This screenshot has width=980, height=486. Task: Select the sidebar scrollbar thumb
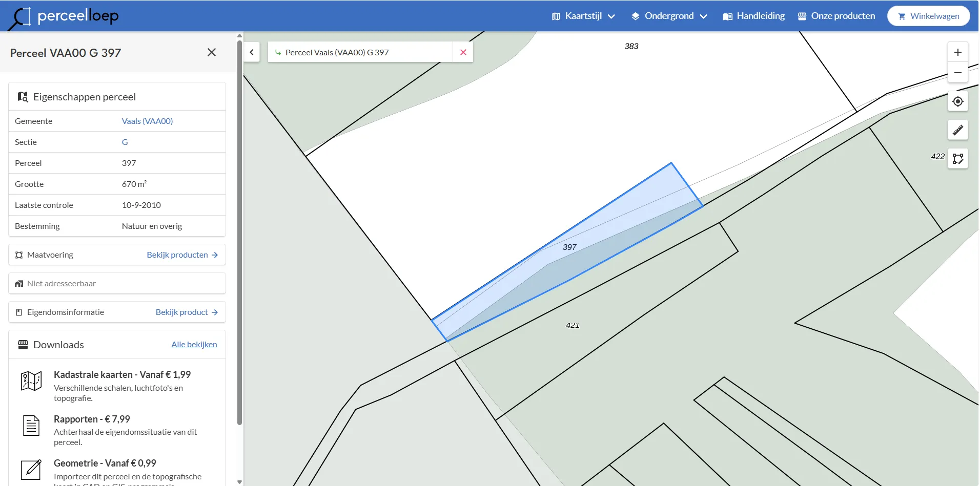239,233
